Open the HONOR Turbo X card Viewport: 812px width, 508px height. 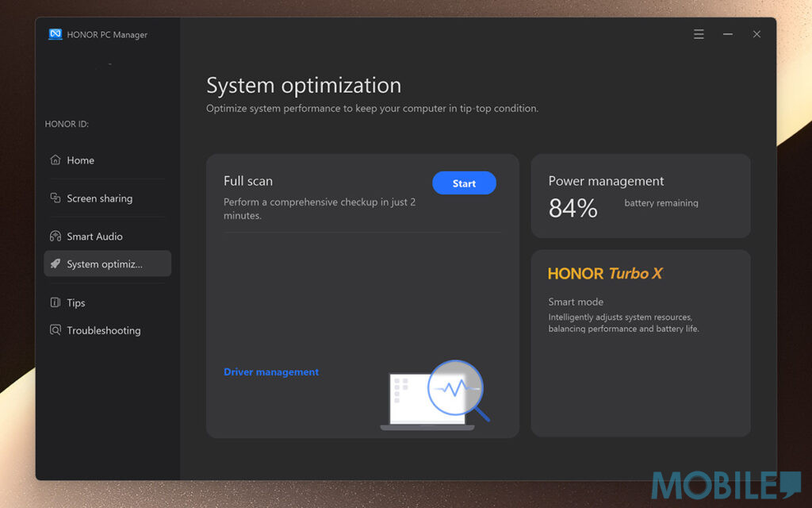[x=641, y=343]
